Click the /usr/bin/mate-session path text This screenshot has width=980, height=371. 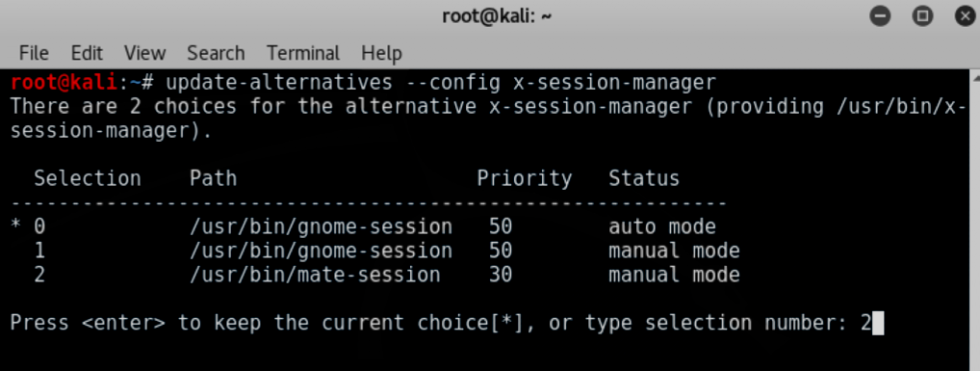315,275
